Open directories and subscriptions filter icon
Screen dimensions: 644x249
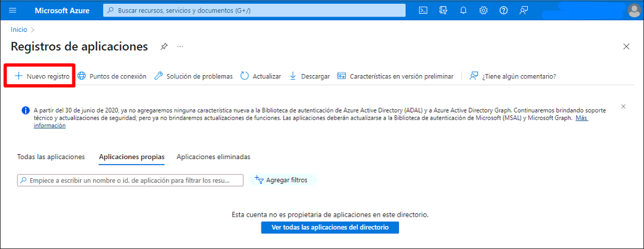(443, 10)
